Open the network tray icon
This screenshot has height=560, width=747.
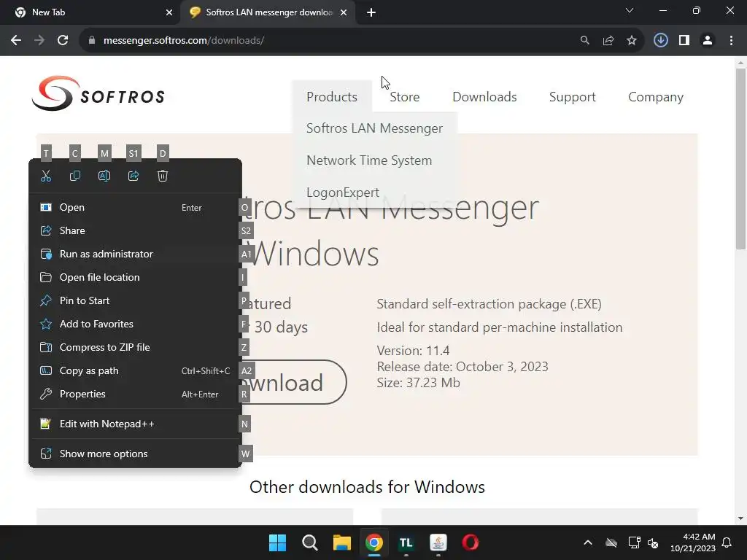click(x=634, y=542)
